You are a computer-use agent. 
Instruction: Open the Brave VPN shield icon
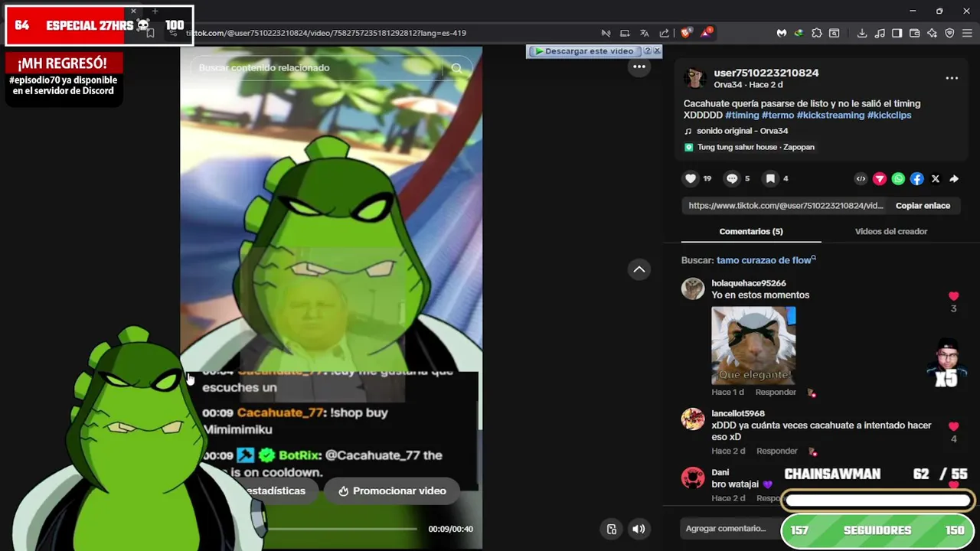tap(949, 33)
